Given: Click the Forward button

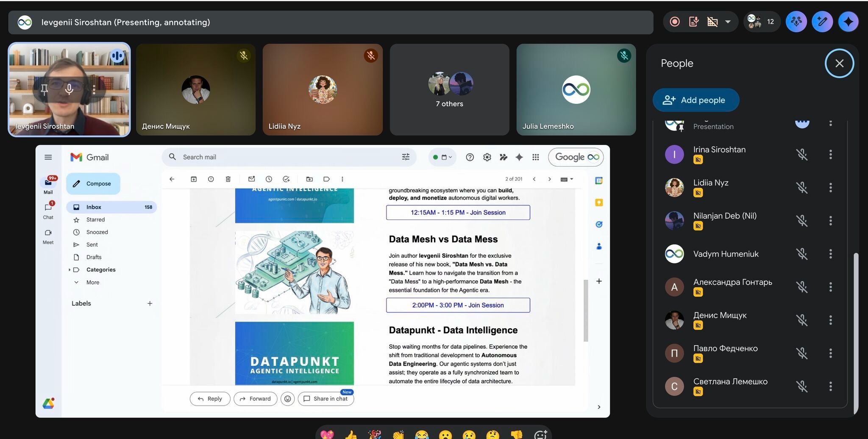Looking at the screenshot, I should [x=255, y=399].
